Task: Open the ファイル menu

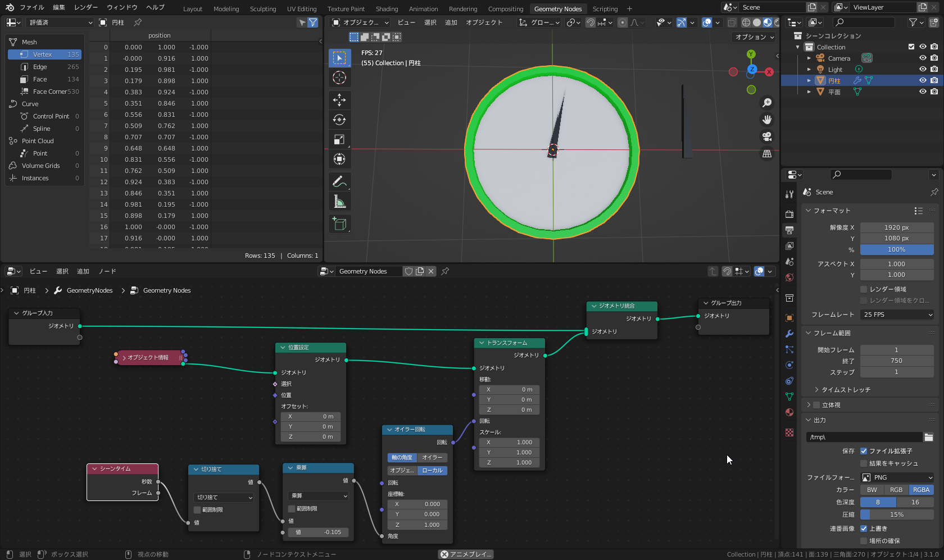Action: [32, 7]
